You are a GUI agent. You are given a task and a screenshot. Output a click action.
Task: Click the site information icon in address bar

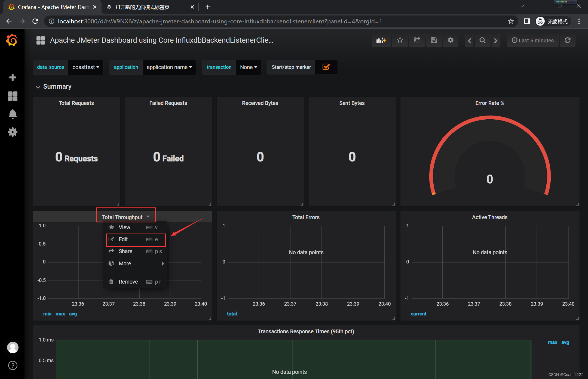point(51,21)
